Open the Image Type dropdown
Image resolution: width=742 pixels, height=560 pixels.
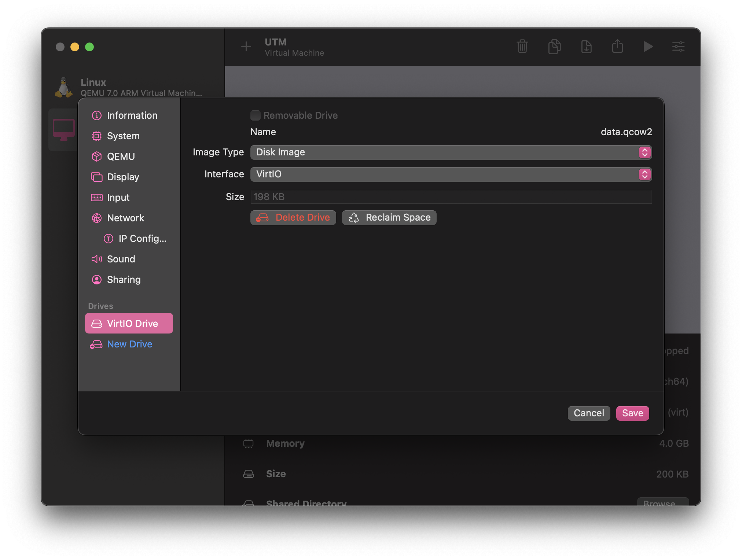pyautogui.click(x=451, y=152)
